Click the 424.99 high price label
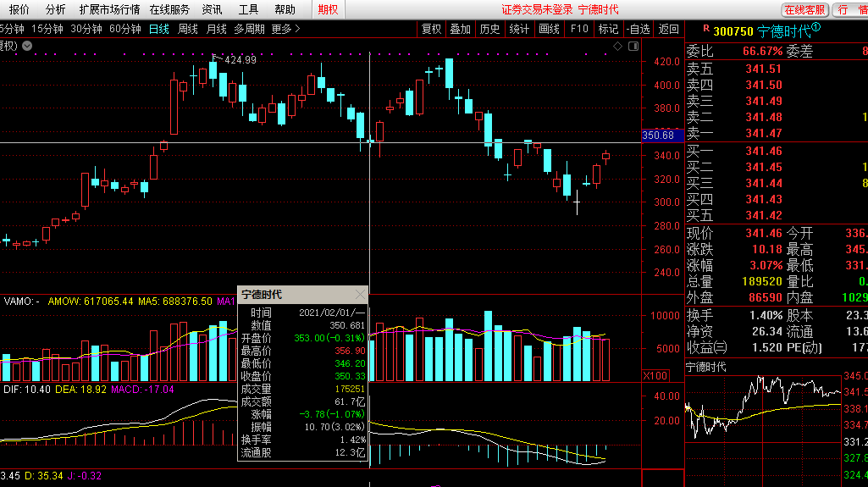 pos(240,60)
